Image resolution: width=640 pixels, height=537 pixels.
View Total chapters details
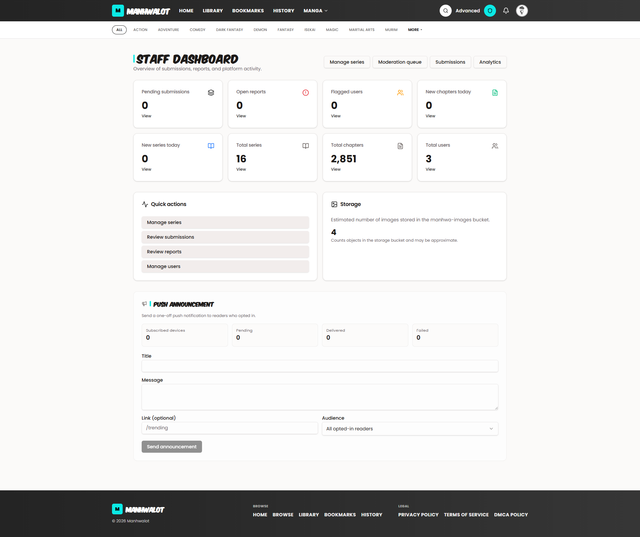point(336,169)
